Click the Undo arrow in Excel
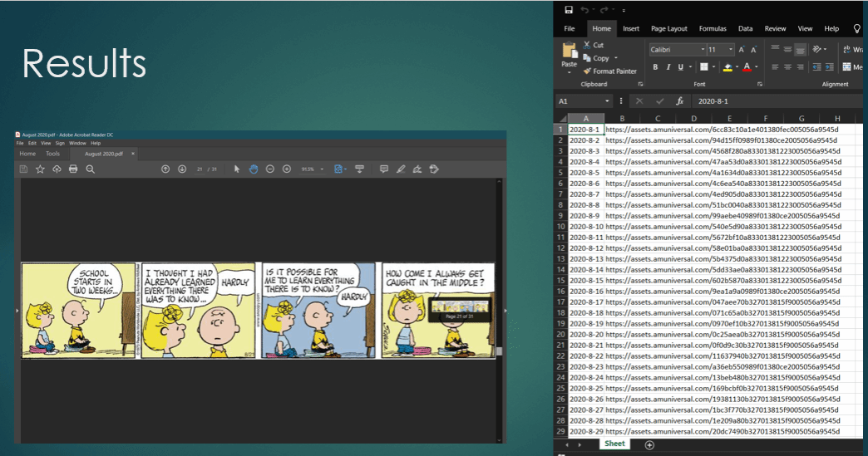Viewport: 868px width, 456px height. pos(584,10)
